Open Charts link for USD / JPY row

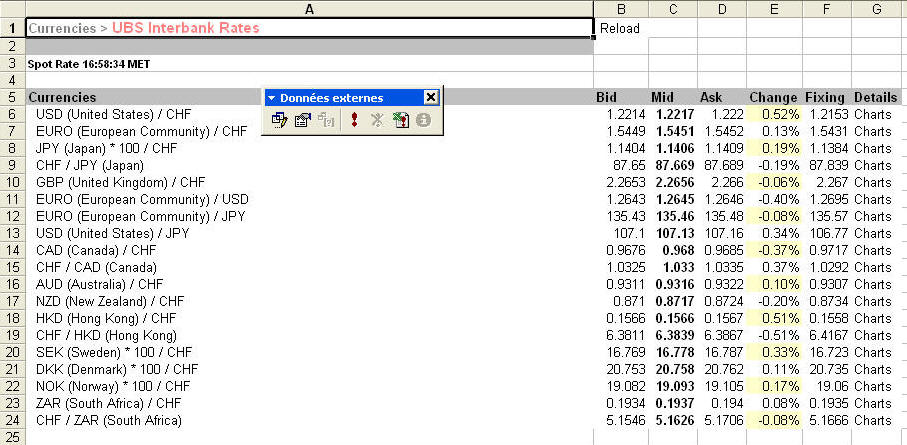pos(873,233)
